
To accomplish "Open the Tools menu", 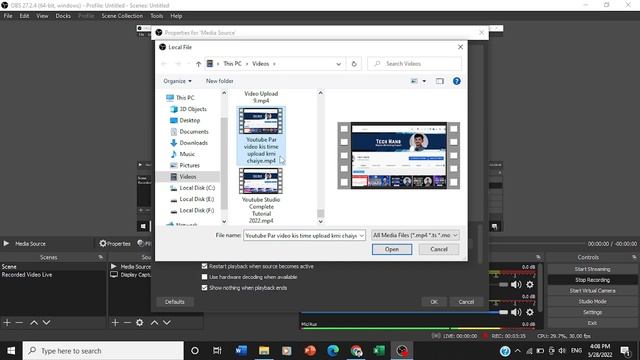I will click(157, 16).
